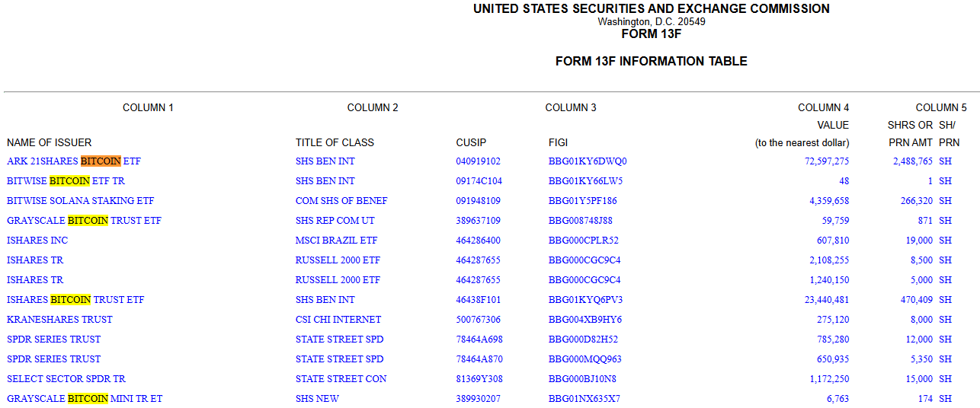Select the GRAYSCALE BITCOIN TRUST ETF issuer

pyautogui.click(x=84, y=221)
